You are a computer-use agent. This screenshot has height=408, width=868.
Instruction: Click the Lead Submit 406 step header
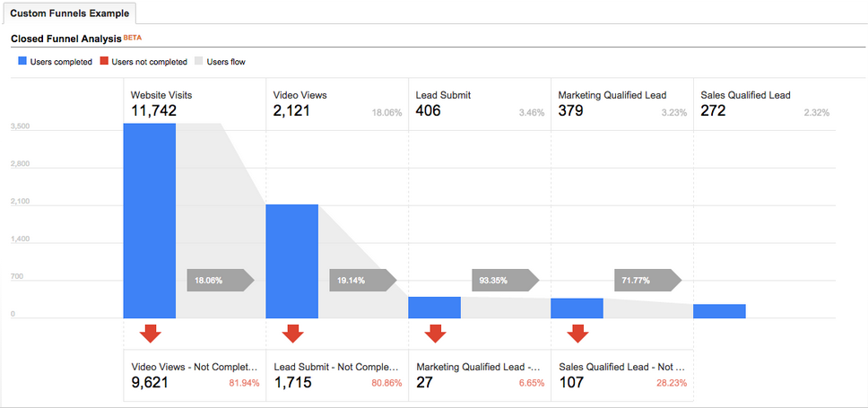[x=479, y=103]
